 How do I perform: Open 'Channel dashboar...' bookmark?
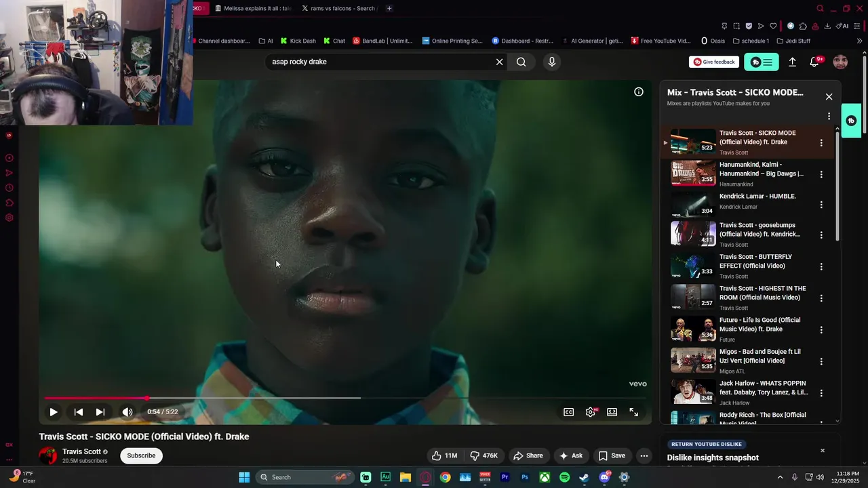click(x=220, y=41)
